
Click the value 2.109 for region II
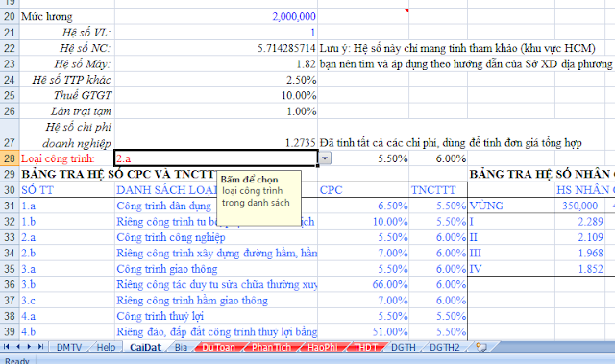point(590,237)
